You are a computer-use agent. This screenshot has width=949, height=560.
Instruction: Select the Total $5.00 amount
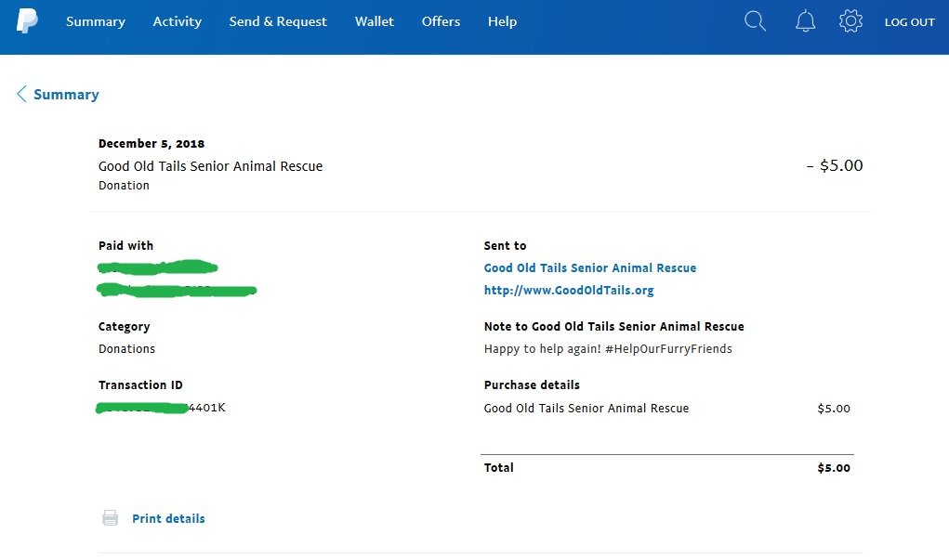tap(834, 468)
